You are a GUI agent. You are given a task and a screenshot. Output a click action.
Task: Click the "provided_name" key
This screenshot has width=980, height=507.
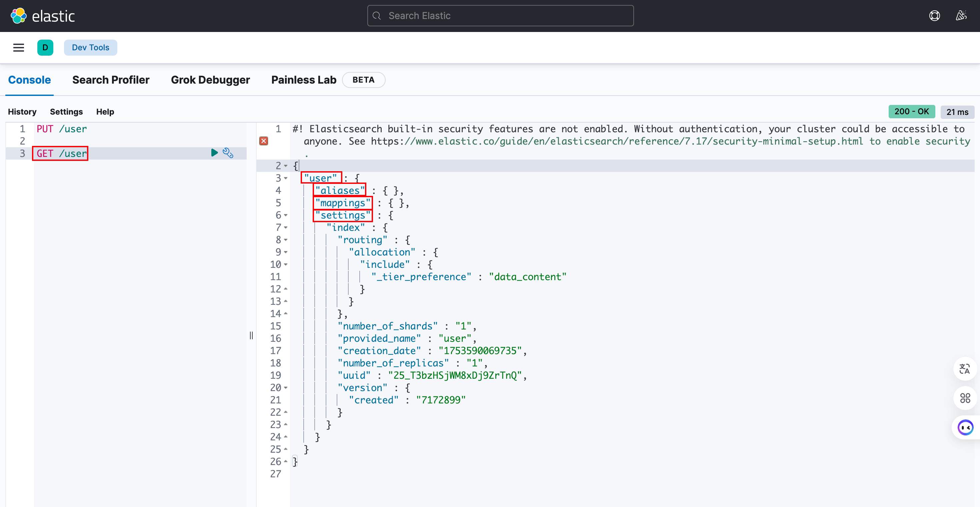click(x=379, y=338)
